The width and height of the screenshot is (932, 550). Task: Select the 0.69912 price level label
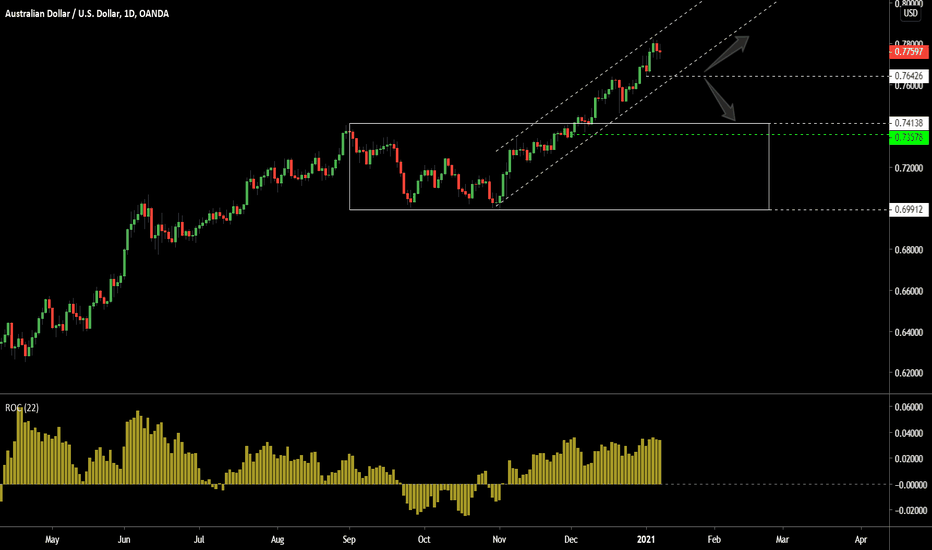click(909, 209)
